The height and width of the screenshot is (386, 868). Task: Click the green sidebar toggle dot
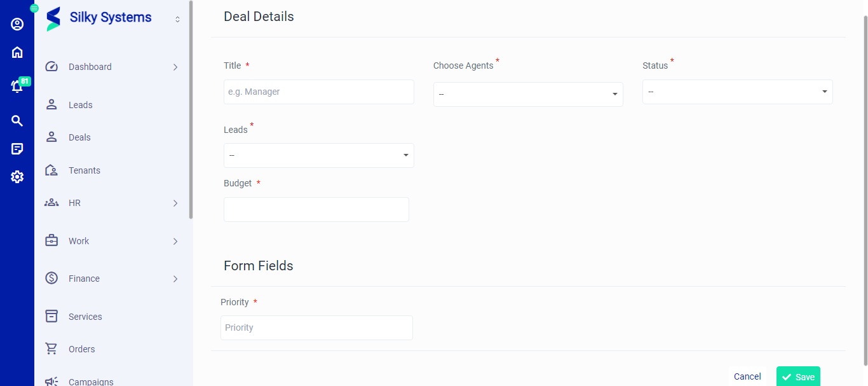34,8
